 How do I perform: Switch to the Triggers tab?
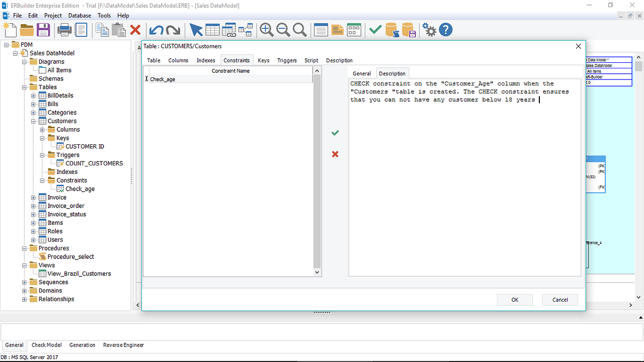pyautogui.click(x=287, y=60)
